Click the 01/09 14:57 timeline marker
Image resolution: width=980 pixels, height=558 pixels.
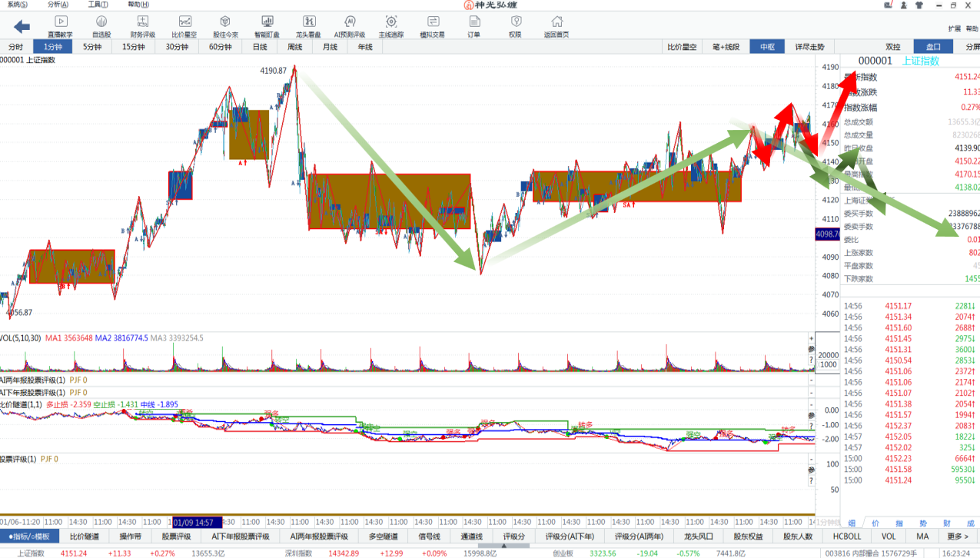pyautogui.click(x=198, y=522)
